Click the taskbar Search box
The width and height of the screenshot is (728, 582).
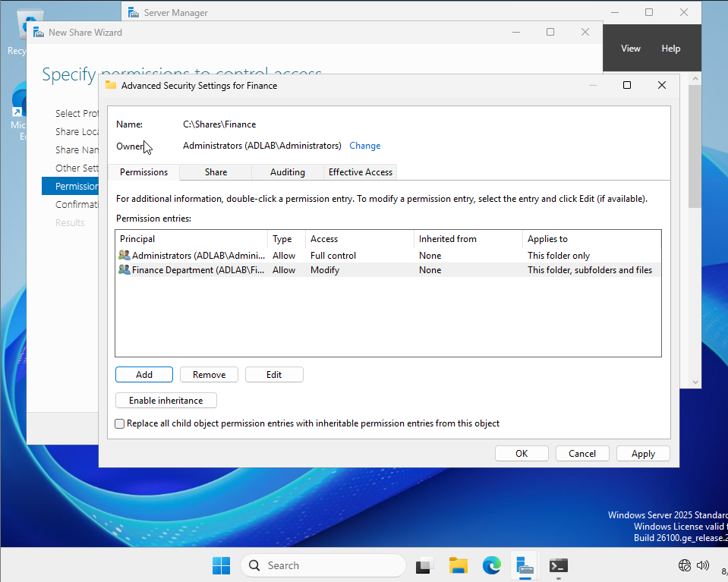click(x=323, y=565)
